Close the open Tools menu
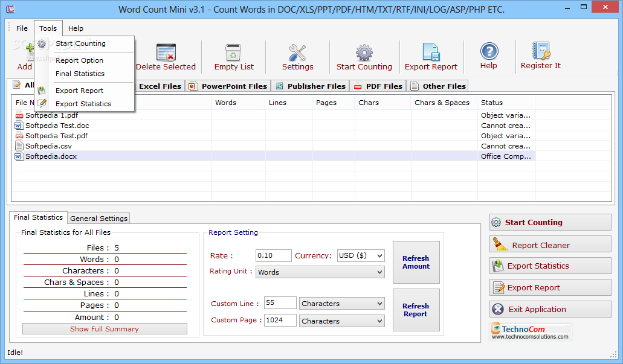Viewport: 623px width, 364px height. [48, 28]
